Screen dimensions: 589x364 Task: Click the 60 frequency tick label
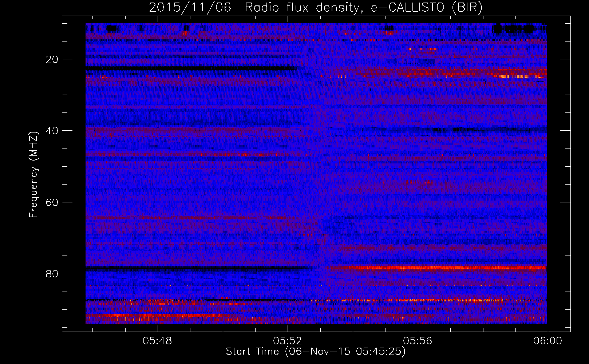coord(52,202)
